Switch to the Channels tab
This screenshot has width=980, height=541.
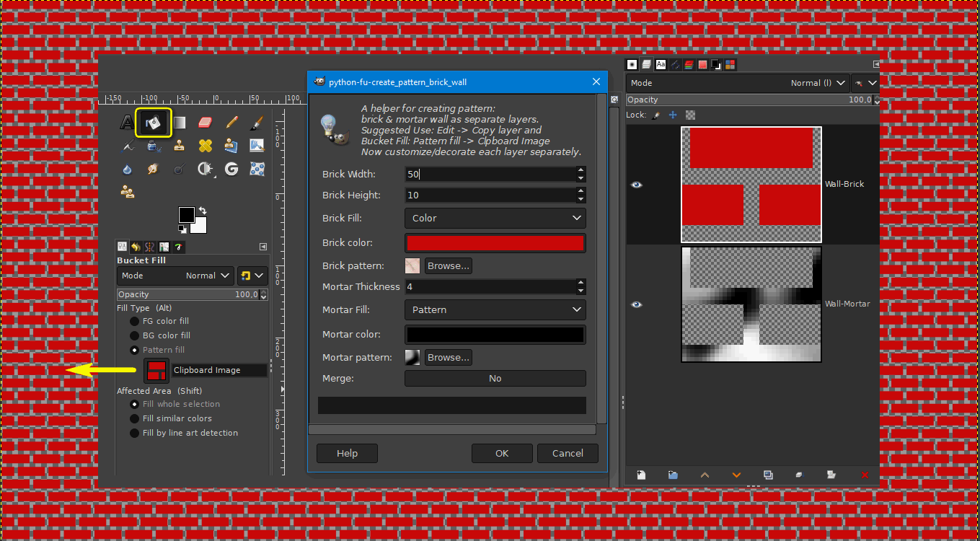point(689,64)
